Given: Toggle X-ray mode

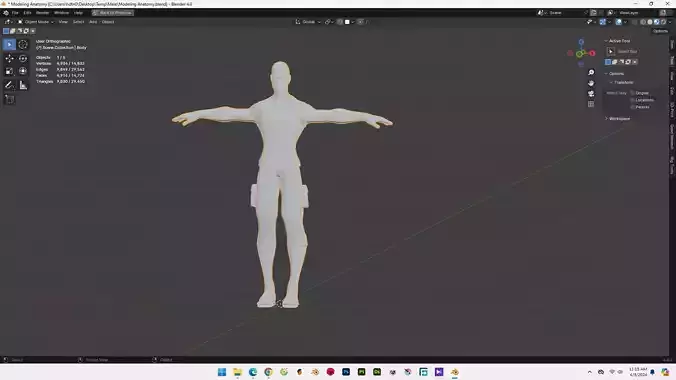Looking at the screenshot, I should point(635,22).
